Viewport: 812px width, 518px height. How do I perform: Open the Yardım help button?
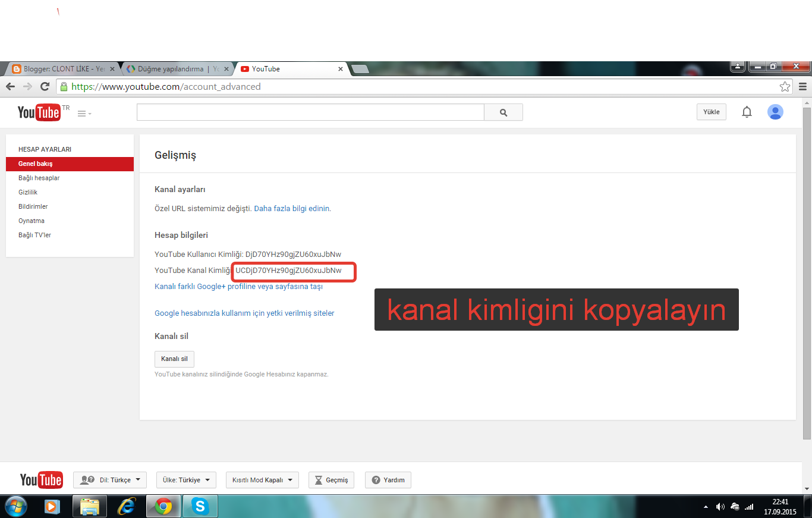388,480
